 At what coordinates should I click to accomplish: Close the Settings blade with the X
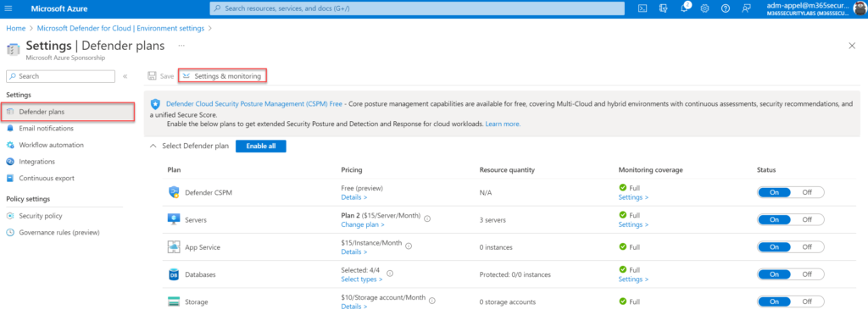click(852, 46)
